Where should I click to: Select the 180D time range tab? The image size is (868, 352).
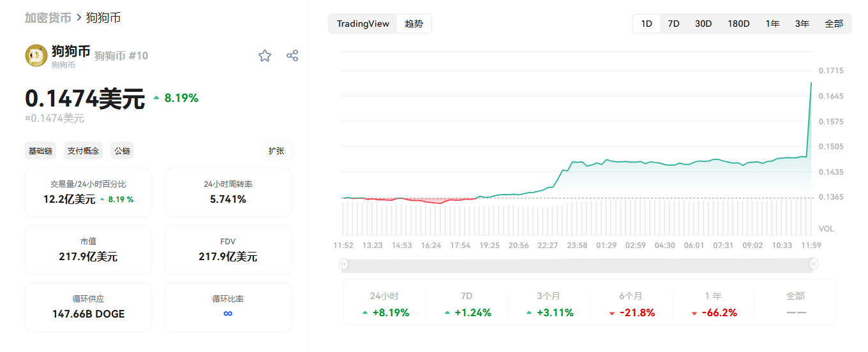[x=738, y=24]
